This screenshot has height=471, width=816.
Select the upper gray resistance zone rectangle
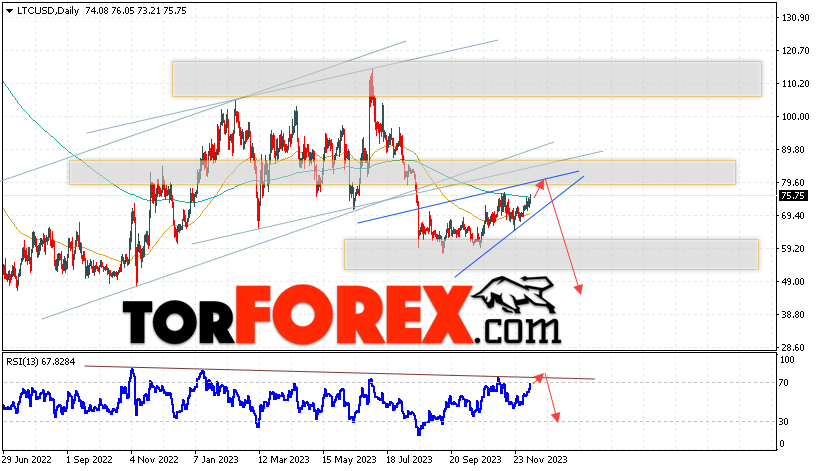(467, 79)
